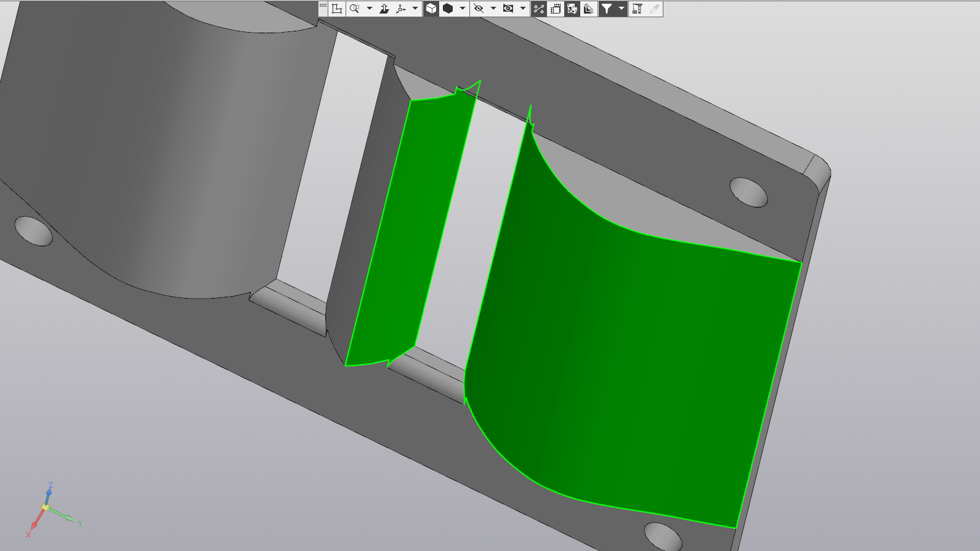Toggle the section view icon
Image resolution: width=980 pixels, height=551 pixels.
tap(572, 9)
